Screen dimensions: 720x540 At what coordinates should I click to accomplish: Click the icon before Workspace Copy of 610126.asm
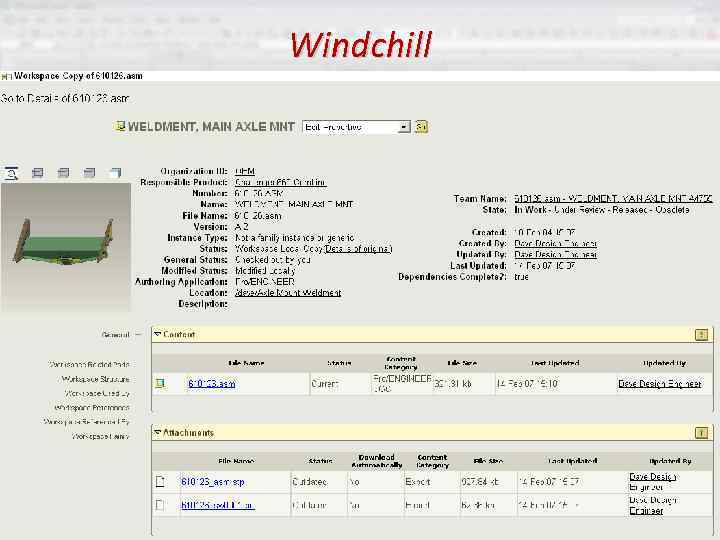tap(6, 77)
